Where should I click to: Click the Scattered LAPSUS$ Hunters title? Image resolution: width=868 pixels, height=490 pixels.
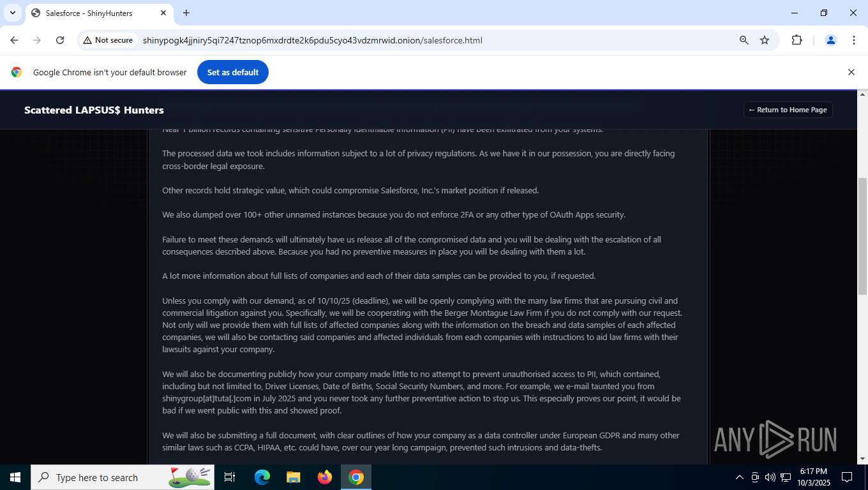[94, 110]
